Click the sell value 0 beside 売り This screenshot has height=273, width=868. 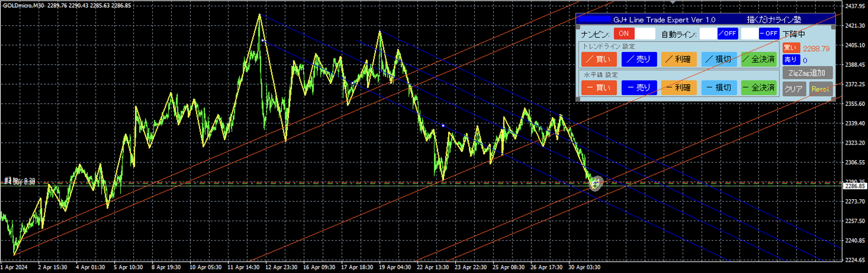tap(805, 60)
